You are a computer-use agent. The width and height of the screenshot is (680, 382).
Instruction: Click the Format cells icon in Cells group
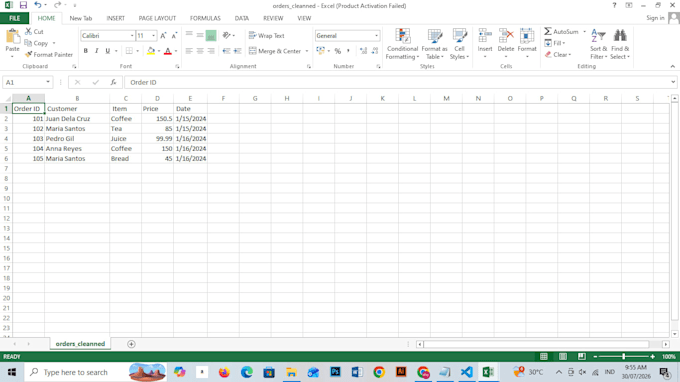click(x=527, y=36)
